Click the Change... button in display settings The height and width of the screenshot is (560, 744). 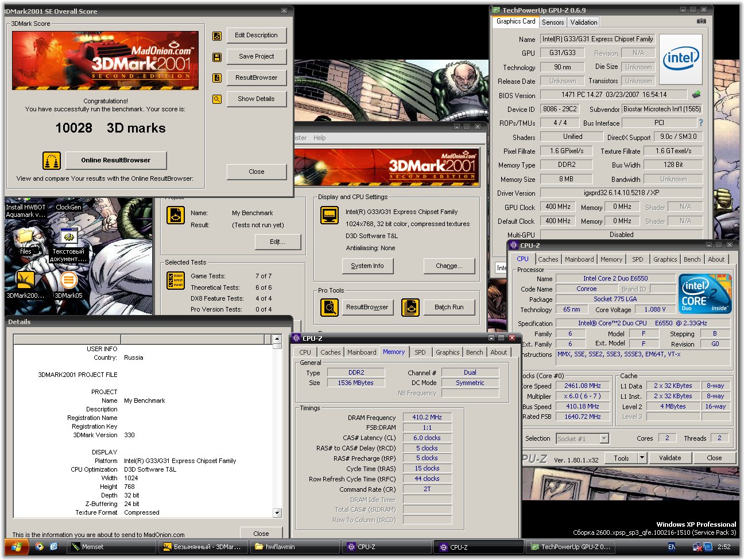449,266
